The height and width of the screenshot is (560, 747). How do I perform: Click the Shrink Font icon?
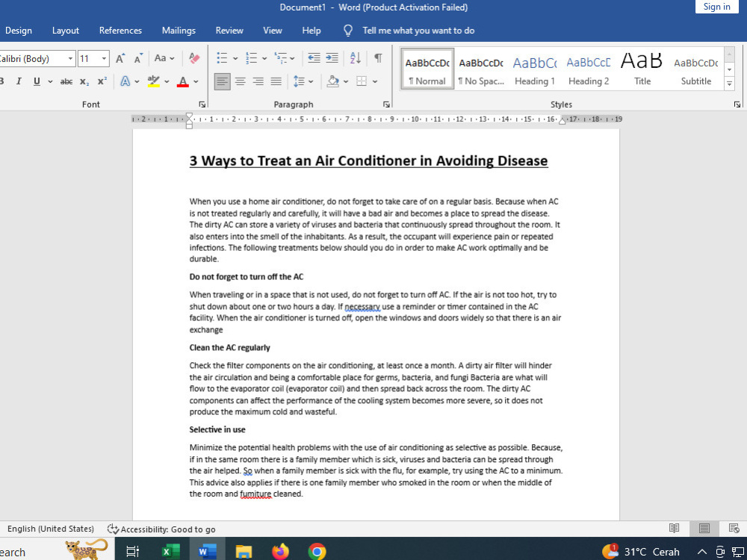138,58
